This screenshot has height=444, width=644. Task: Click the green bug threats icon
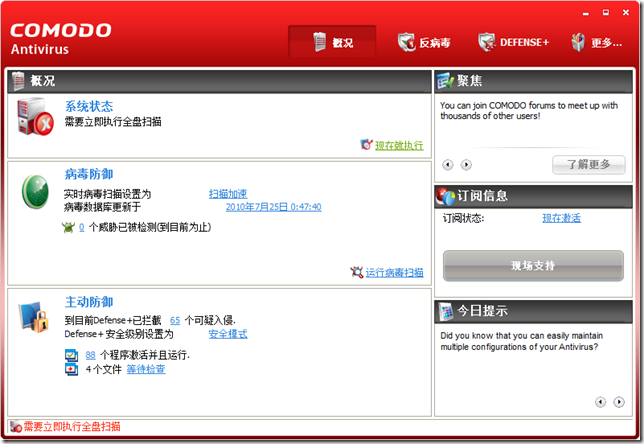tap(68, 227)
